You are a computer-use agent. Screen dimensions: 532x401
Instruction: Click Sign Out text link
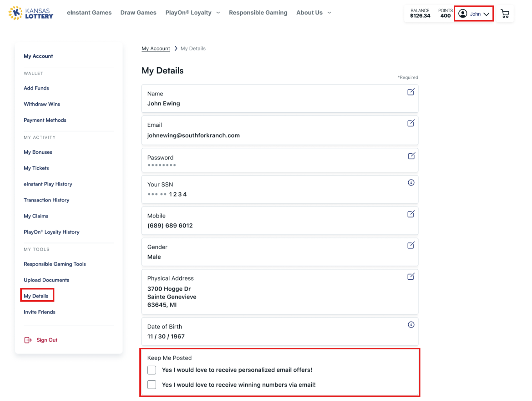coord(47,340)
